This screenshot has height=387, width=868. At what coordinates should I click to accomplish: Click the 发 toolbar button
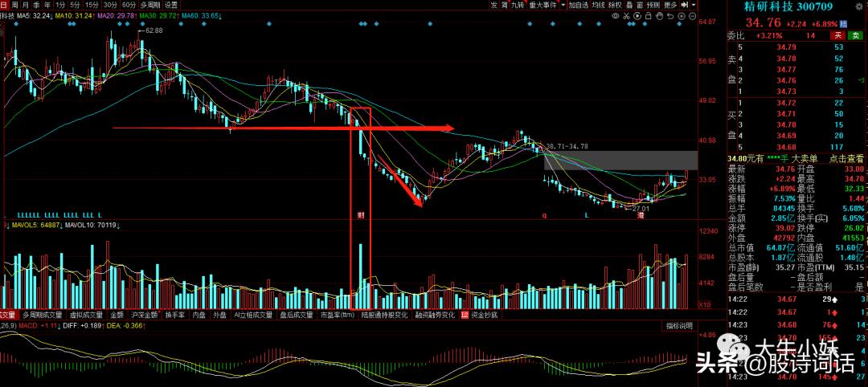pyautogui.click(x=493, y=5)
